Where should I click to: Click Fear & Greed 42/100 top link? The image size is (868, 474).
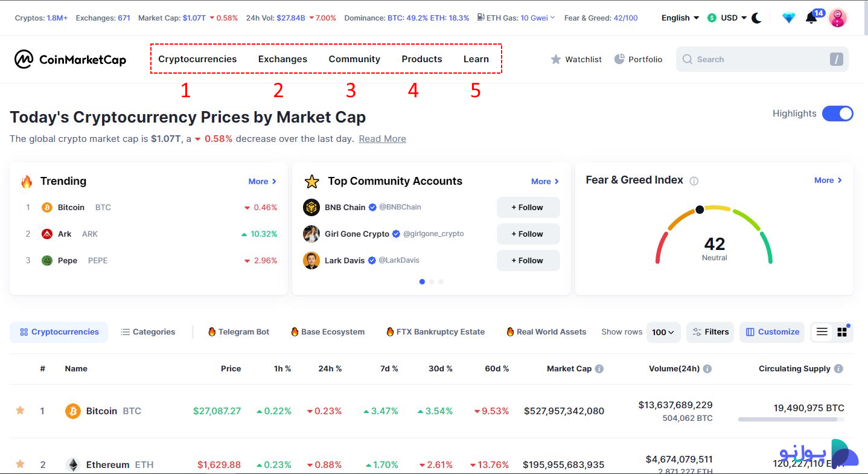601,18
